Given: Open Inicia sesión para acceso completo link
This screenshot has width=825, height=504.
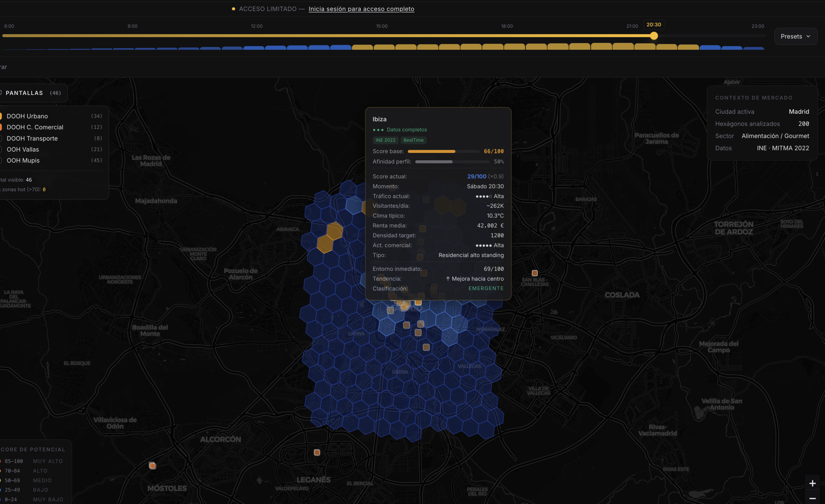Looking at the screenshot, I should click(361, 9).
